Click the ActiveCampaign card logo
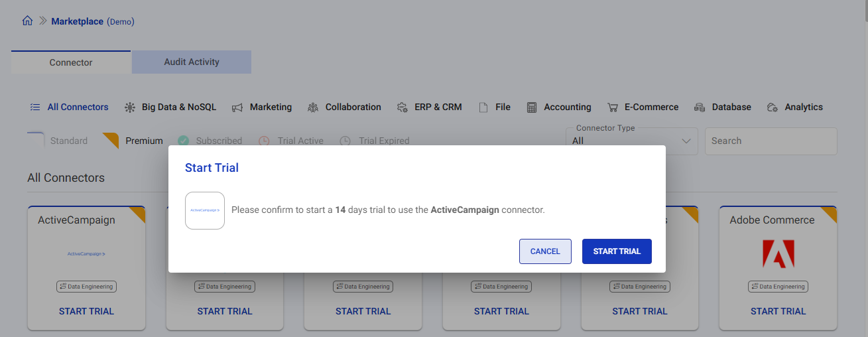This screenshot has height=337, width=868. [x=86, y=254]
